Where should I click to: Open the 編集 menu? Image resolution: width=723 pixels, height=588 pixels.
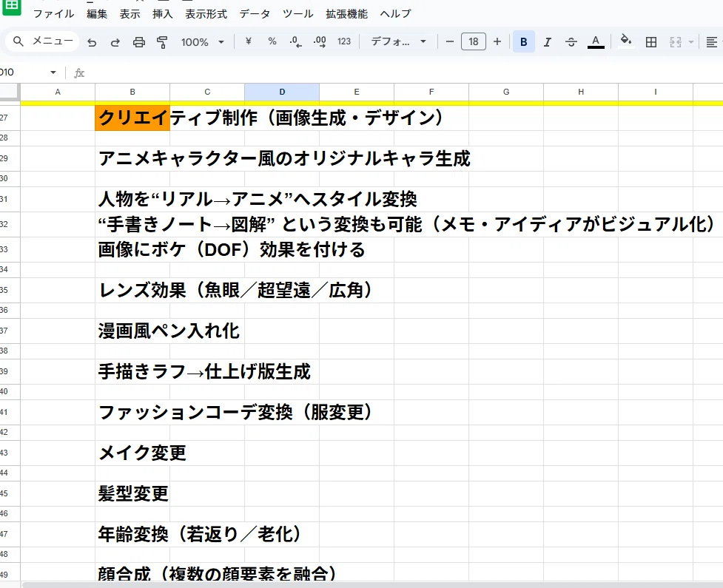(x=97, y=14)
